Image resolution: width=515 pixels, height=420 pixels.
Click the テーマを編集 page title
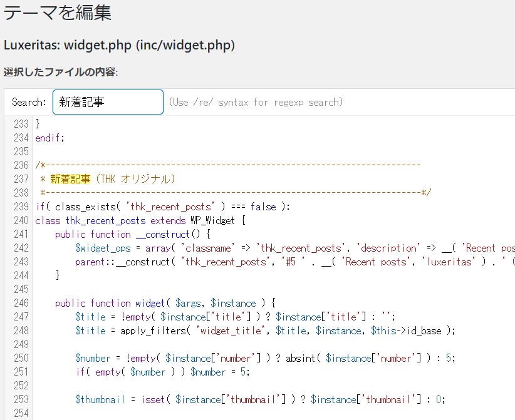[58, 13]
